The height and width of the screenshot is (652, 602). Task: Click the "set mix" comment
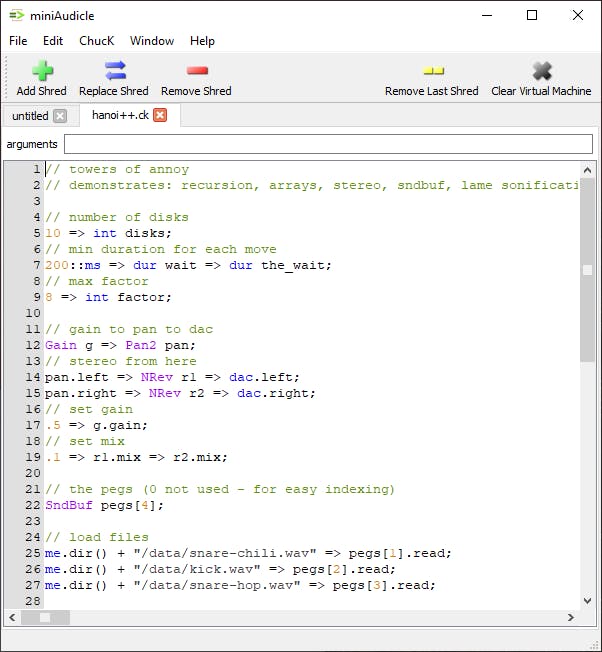click(85, 441)
